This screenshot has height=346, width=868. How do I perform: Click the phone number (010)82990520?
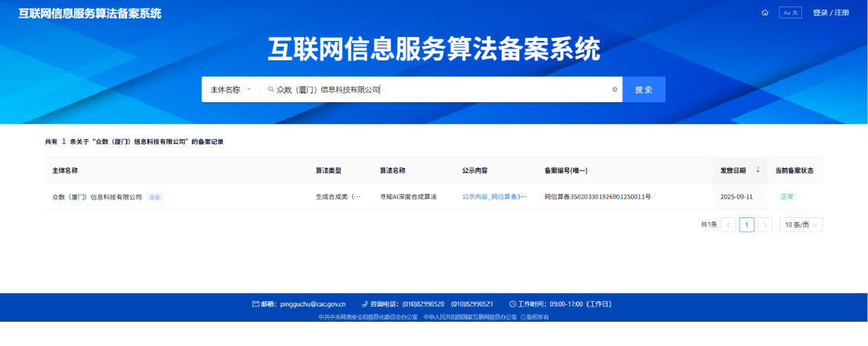(x=423, y=304)
